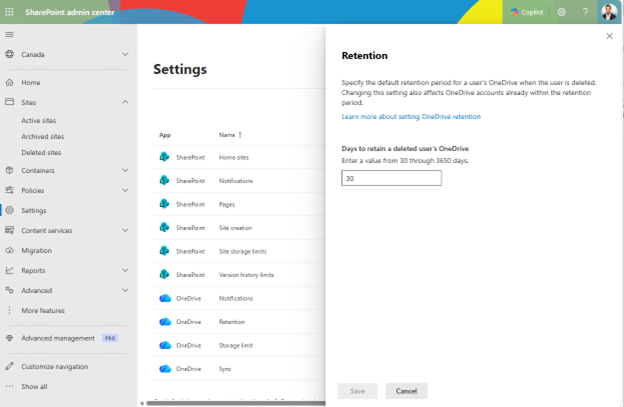Screen dimensions: 624x407
Task: Click the retention days input field
Action: [391, 178]
